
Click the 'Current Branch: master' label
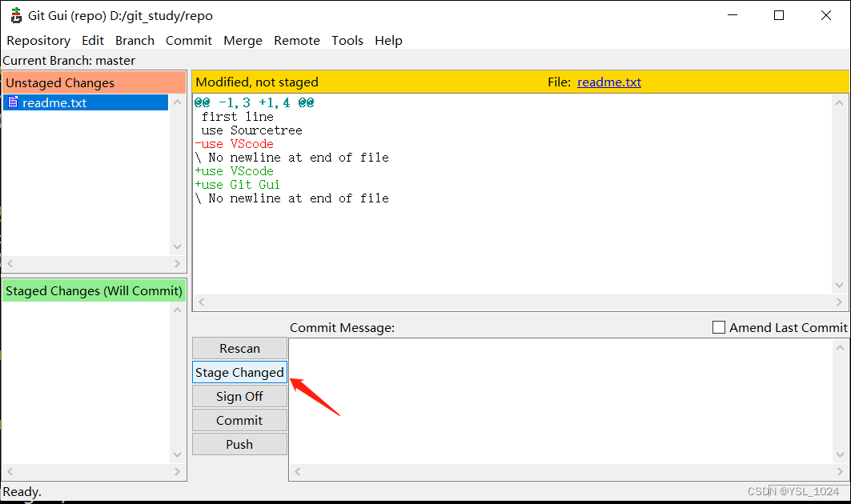69,60
